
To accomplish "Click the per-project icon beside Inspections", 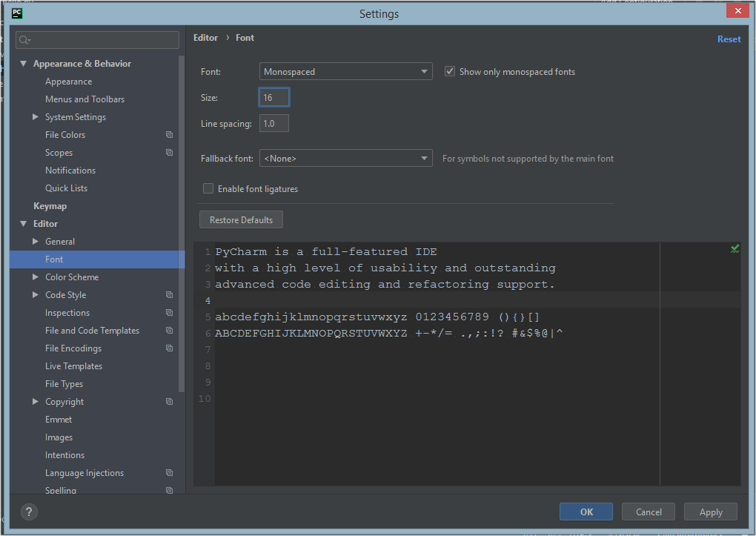I will click(x=169, y=312).
